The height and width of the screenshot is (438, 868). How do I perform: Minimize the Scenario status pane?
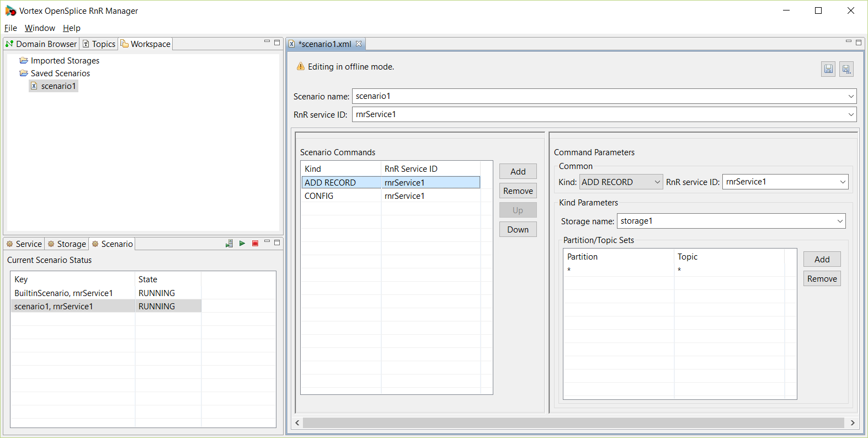coord(267,242)
